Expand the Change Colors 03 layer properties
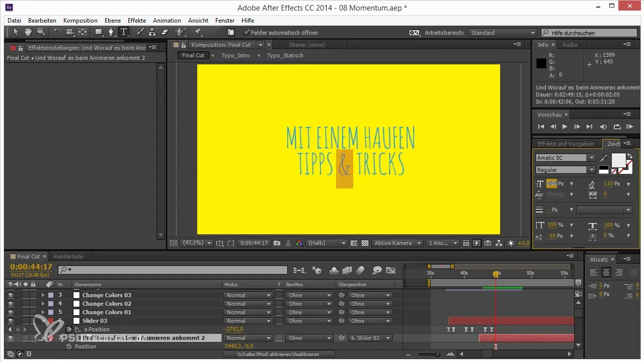This screenshot has height=362, width=644. 43,295
